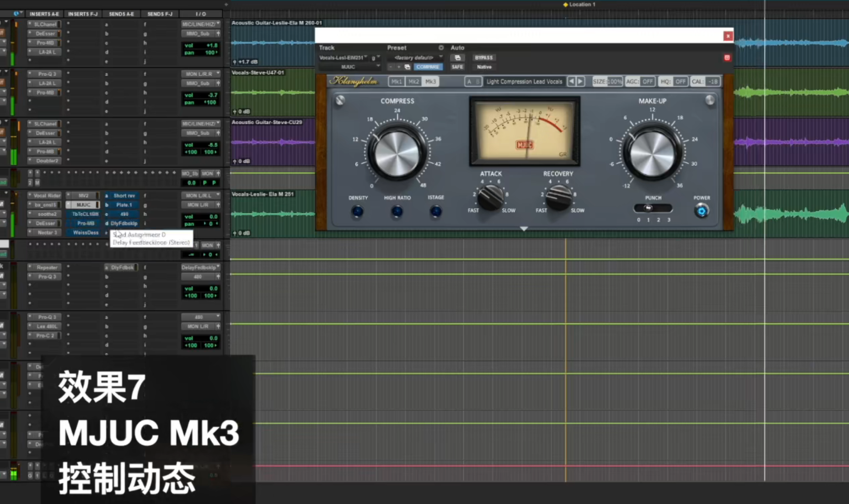Screen dimensions: 849x504
Task: Switch to the Mk2 model tab
Action: (x=413, y=82)
